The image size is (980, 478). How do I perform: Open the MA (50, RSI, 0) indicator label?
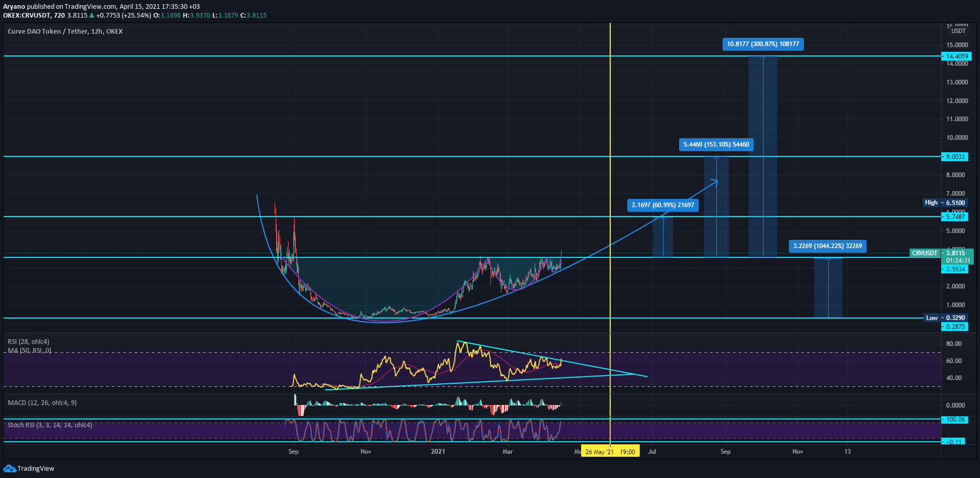pyautogui.click(x=30, y=351)
